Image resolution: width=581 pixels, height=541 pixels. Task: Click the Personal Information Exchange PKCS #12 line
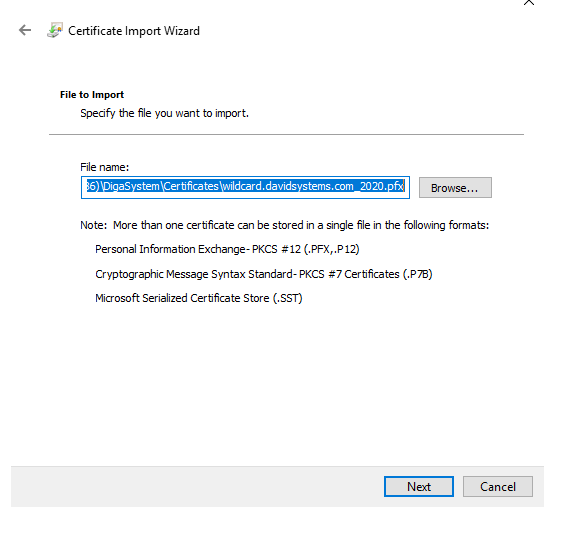pos(227,249)
